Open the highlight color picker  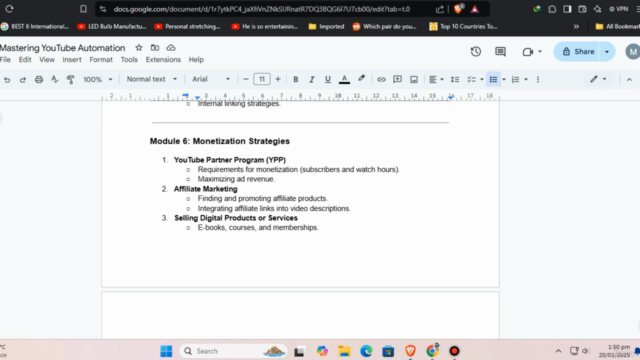point(361,79)
